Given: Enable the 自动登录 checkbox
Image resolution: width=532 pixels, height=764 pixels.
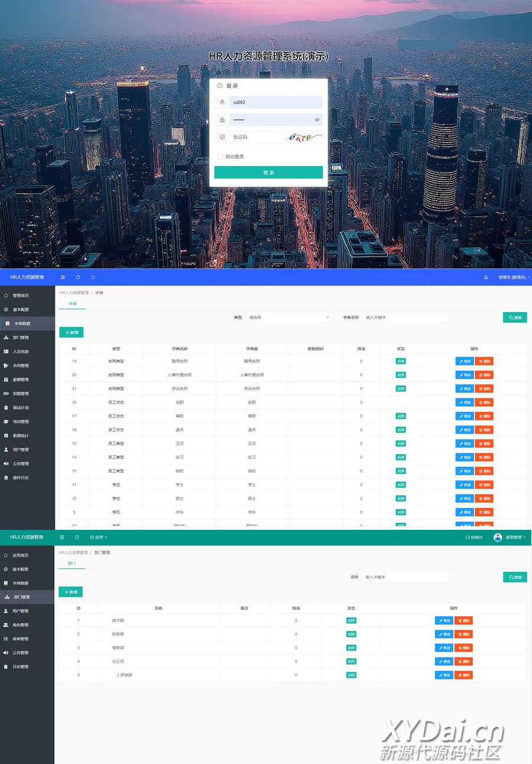Looking at the screenshot, I should pyautogui.click(x=220, y=157).
